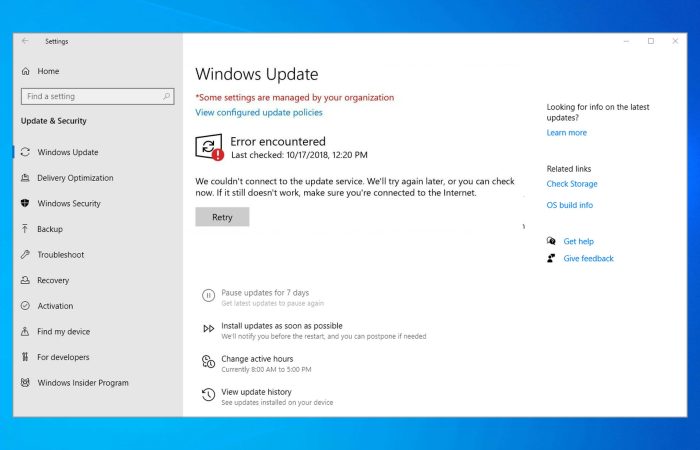The width and height of the screenshot is (700, 450).
Task: Open View update history option
Action: click(256, 392)
